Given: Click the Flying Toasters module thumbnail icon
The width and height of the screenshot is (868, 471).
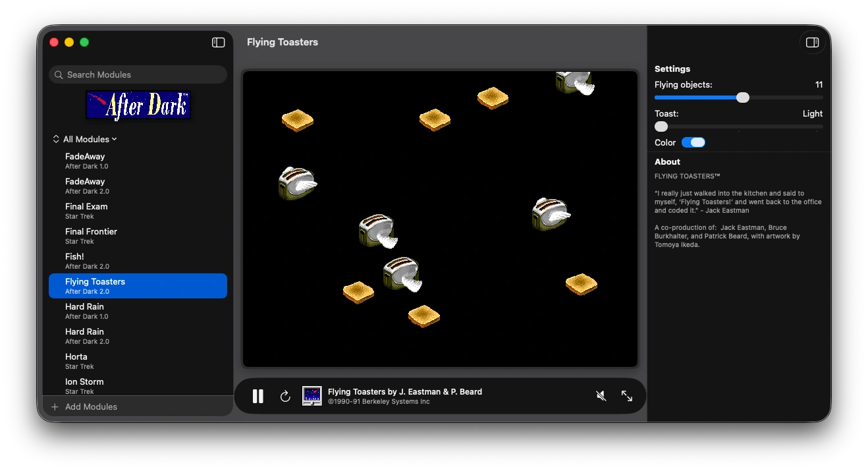Looking at the screenshot, I should click(x=312, y=396).
